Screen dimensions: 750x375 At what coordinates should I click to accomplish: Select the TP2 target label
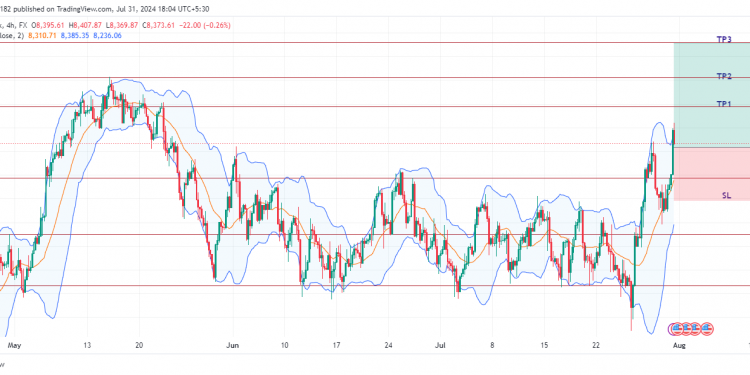click(724, 76)
